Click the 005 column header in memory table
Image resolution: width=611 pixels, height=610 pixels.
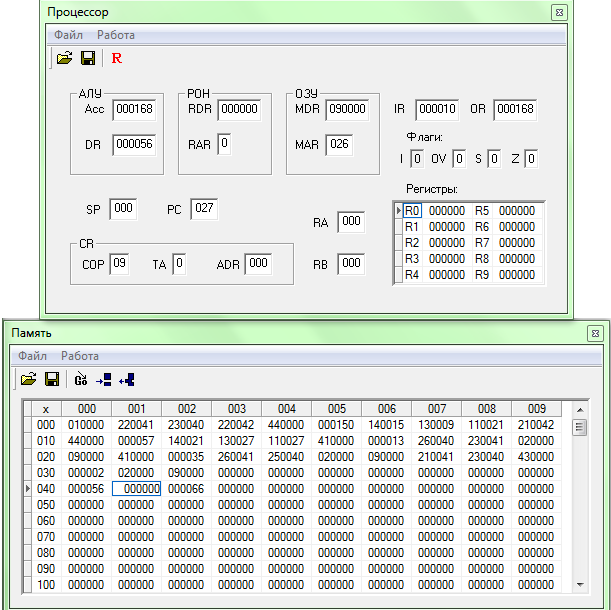[x=336, y=409]
